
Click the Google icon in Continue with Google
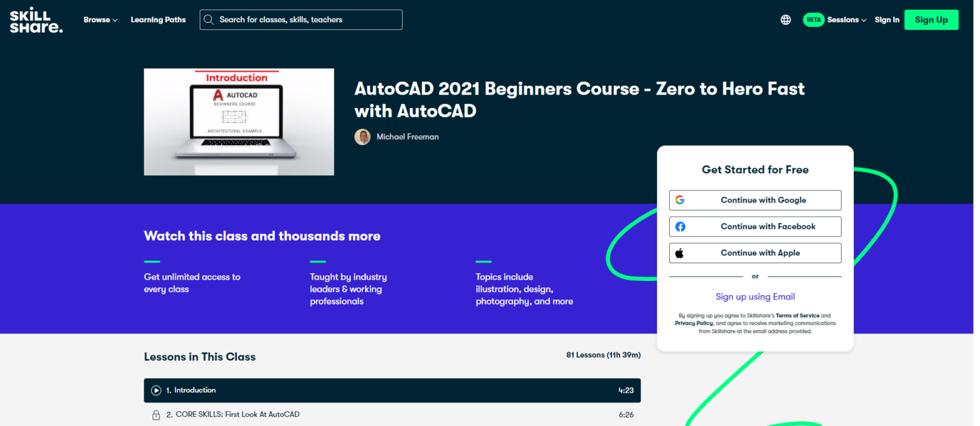pos(680,200)
